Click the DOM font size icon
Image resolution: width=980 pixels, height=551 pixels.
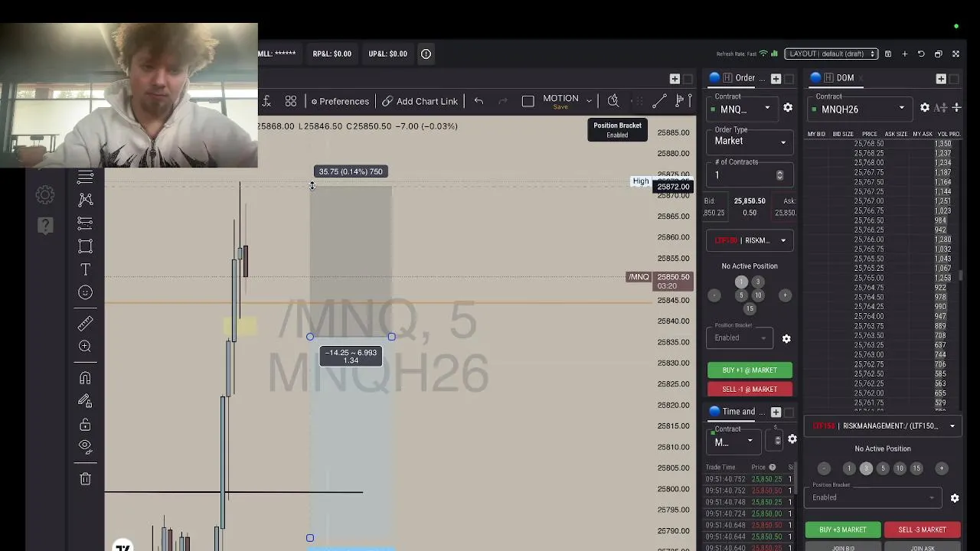point(941,109)
